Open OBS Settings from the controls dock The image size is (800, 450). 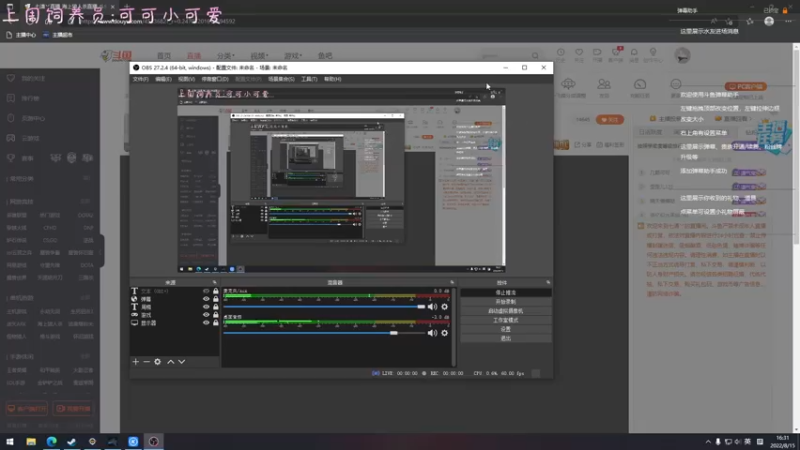(x=506, y=329)
